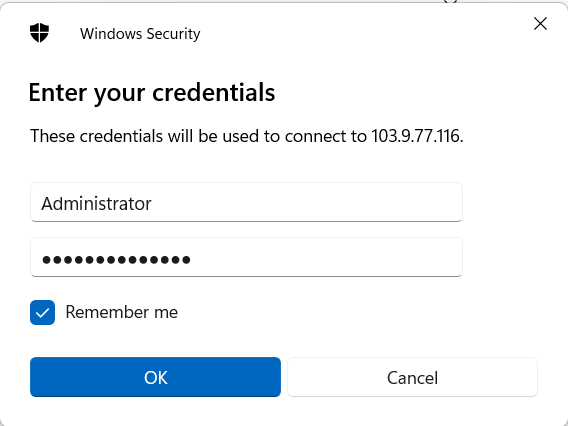Screen dimensions: 568x426
Task: Close the credentials dialog with X
Action: [x=540, y=24]
